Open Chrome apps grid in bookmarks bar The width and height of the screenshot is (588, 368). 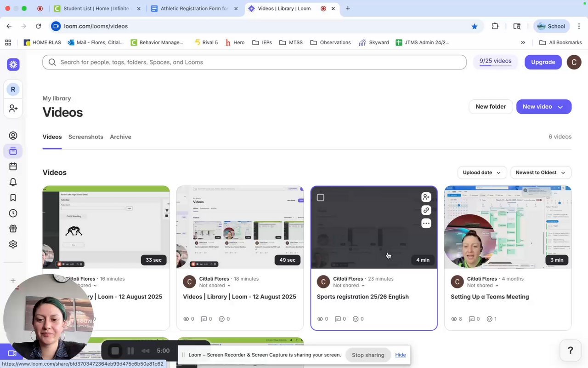[x=8, y=42]
